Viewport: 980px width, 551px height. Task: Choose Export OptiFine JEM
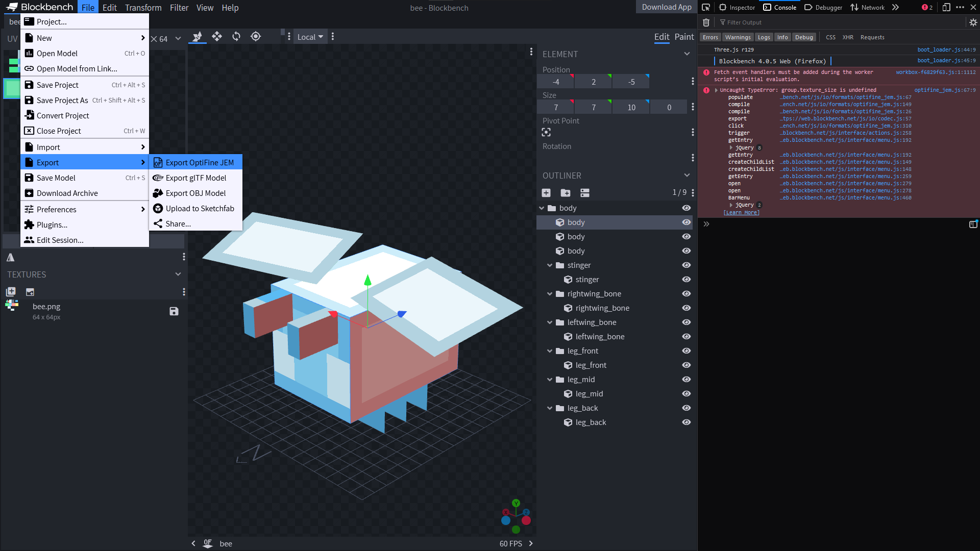click(195, 162)
